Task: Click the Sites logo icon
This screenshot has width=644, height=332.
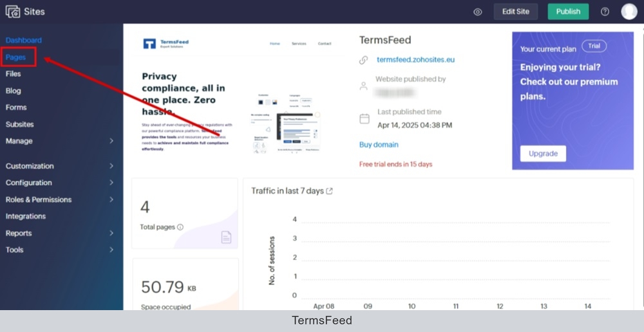Action: [12, 12]
